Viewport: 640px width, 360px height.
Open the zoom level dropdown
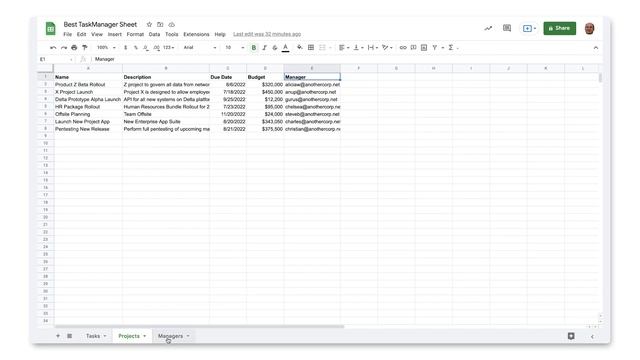106,48
